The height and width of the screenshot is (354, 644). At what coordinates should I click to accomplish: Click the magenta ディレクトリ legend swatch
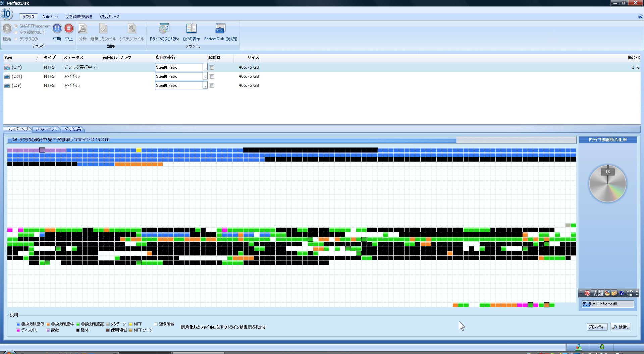18,331
